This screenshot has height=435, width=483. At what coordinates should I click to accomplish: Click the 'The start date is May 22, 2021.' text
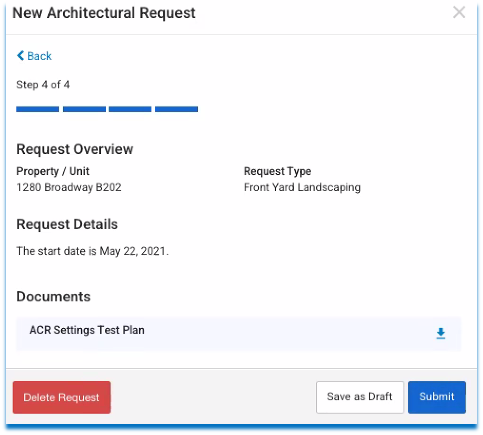coord(93,251)
